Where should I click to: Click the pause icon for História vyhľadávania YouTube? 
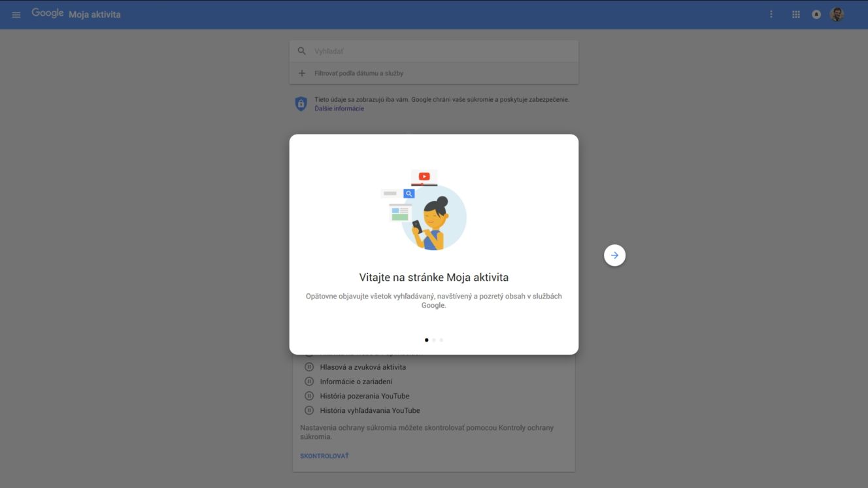point(309,410)
